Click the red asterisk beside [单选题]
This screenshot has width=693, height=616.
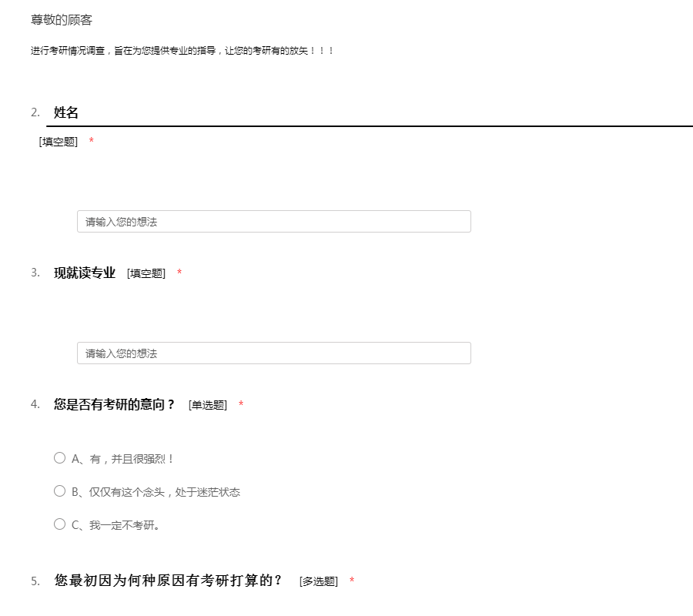click(241, 405)
